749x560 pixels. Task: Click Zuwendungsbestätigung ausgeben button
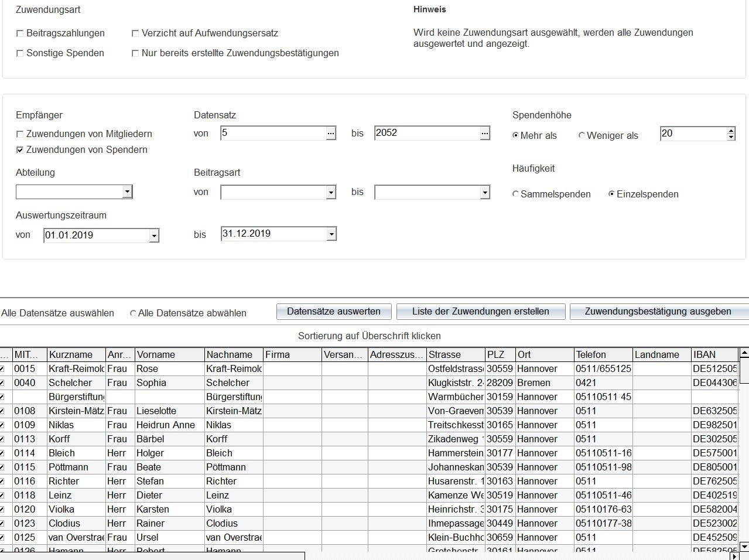click(659, 312)
